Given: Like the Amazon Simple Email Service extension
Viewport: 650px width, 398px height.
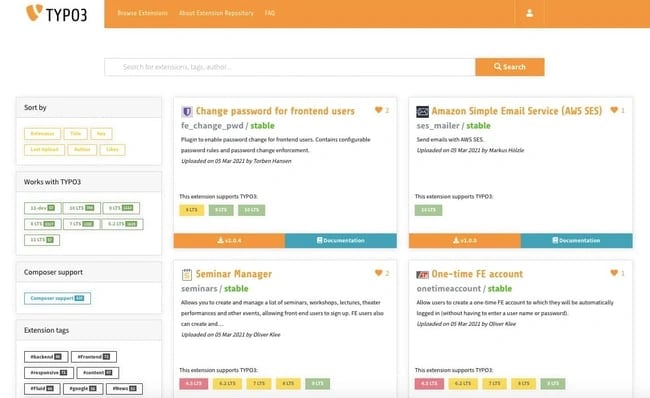Looking at the screenshot, I should pos(614,110).
